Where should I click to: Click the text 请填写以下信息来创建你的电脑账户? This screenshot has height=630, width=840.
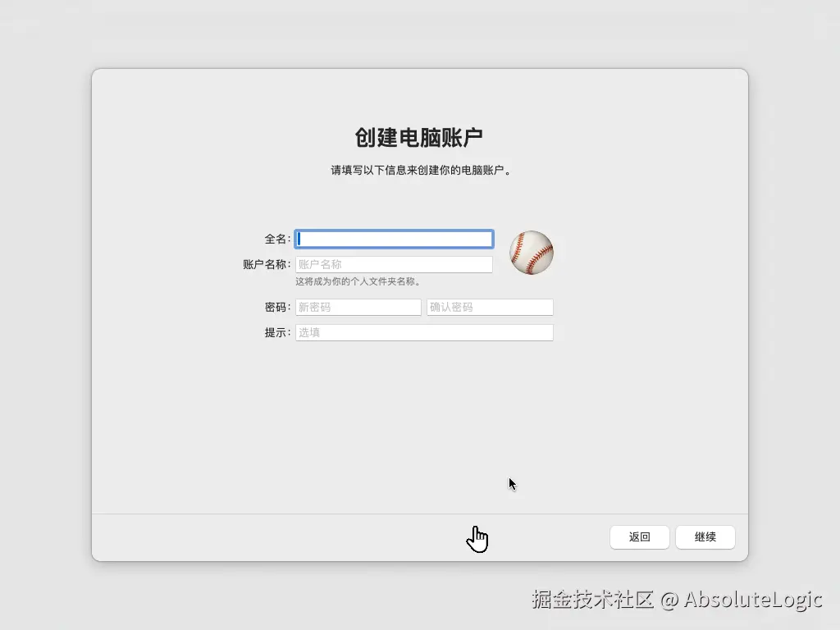tap(421, 171)
